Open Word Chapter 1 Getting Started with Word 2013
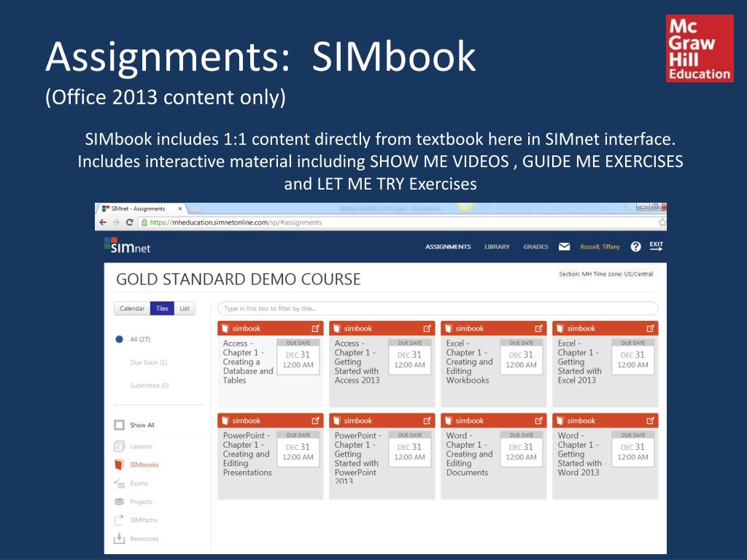Screen dimensions: 747x560 (x=579, y=454)
